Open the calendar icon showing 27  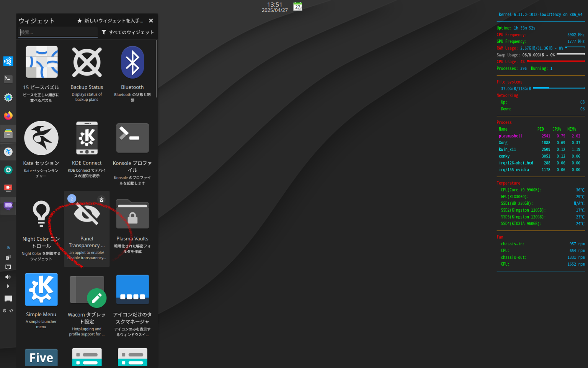pos(298,7)
